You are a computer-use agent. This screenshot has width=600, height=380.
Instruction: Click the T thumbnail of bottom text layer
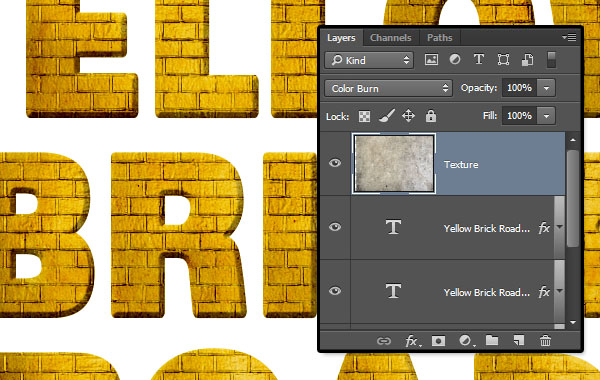pos(393,291)
